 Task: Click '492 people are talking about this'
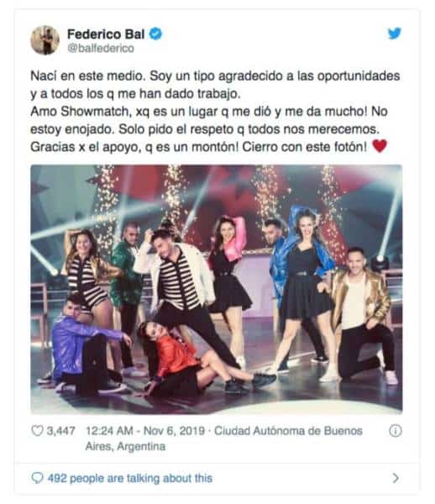[130, 478]
